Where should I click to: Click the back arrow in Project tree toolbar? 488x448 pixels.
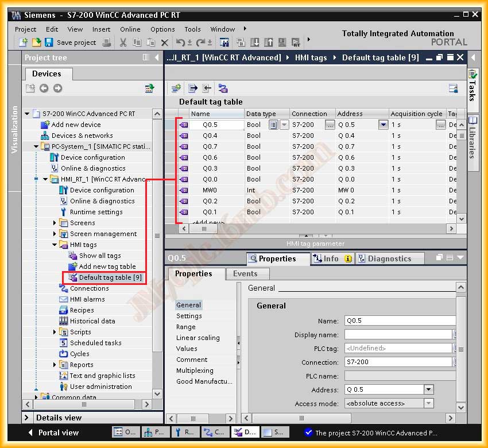click(44, 88)
